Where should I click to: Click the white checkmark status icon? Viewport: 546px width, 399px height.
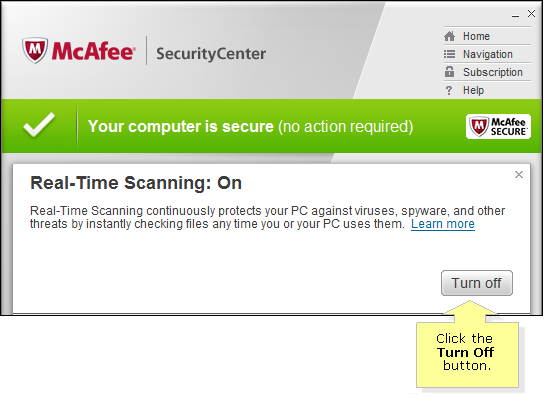point(39,125)
